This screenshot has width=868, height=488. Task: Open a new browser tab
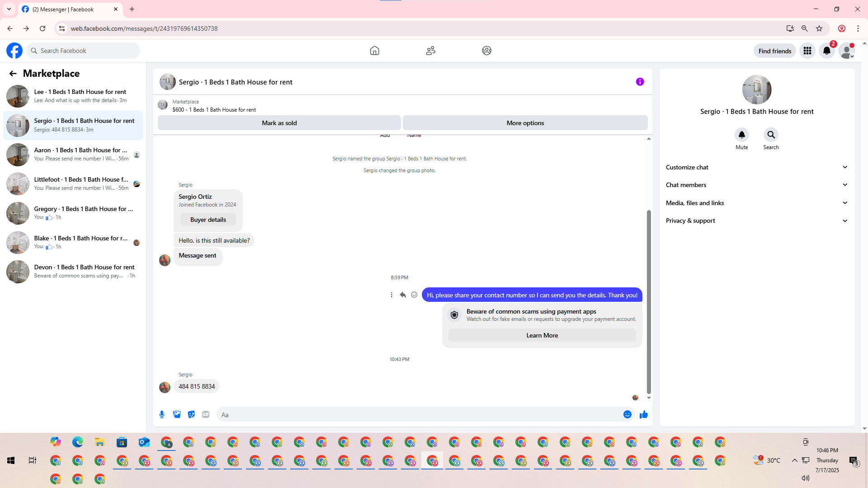pos(132,9)
